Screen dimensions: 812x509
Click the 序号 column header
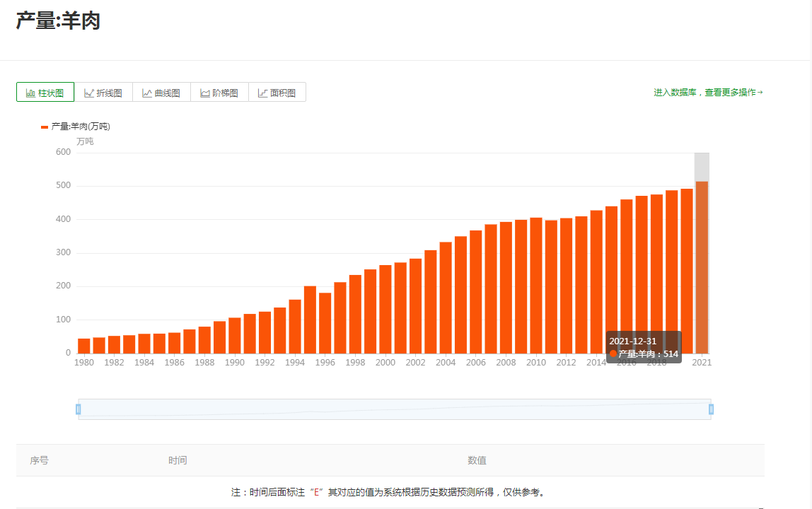tap(40, 460)
